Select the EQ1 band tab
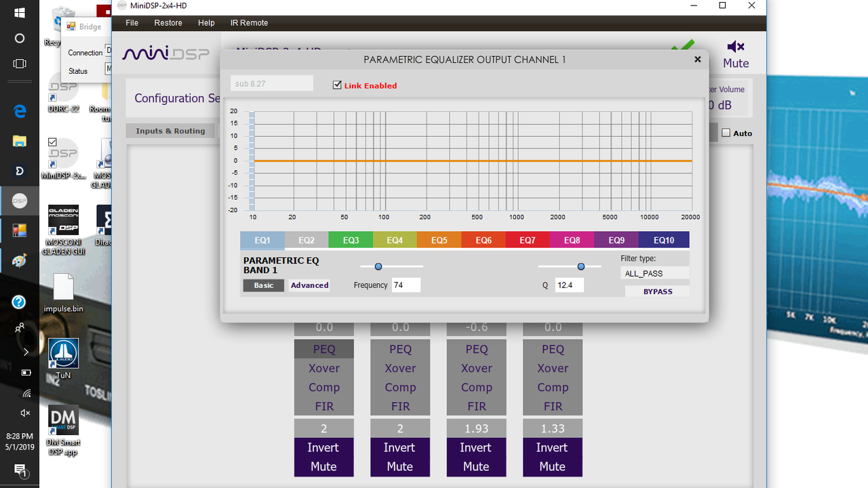868x488 pixels. point(262,240)
